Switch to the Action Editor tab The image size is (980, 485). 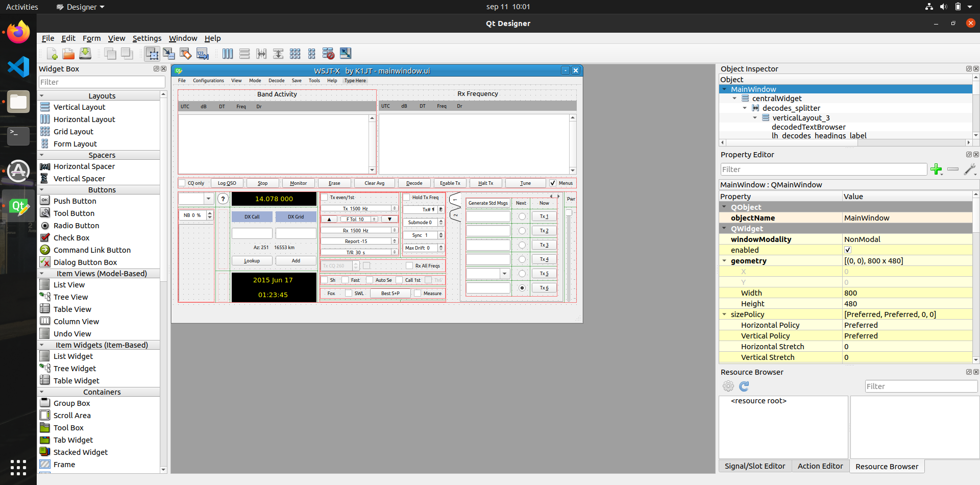(x=820, y=466)
